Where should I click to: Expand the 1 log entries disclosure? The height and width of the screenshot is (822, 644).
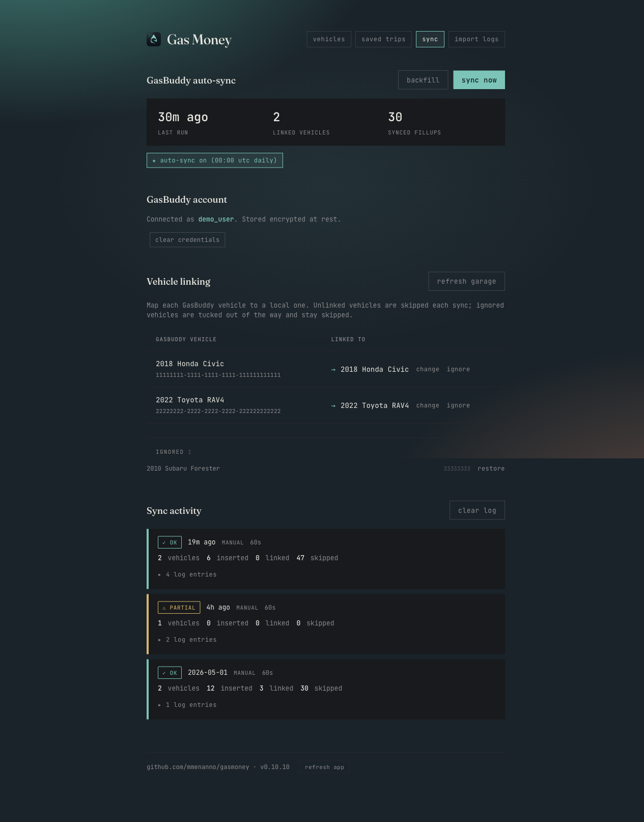point(187,705)
